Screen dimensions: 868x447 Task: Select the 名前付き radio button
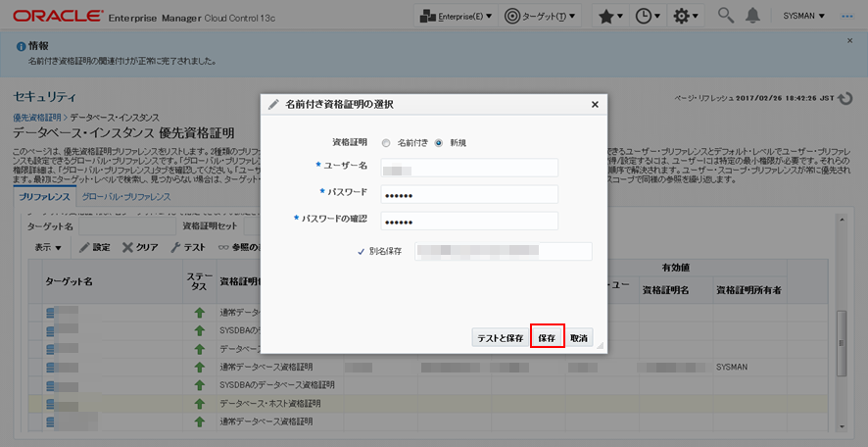coord(386,143)
